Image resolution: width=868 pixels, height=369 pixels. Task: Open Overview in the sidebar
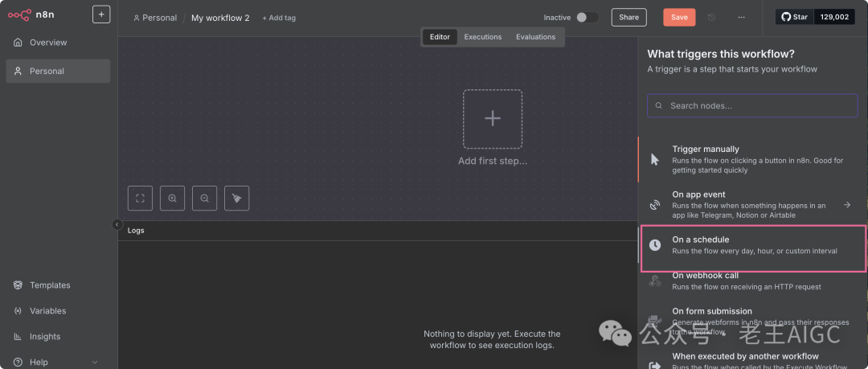(58, 43)
